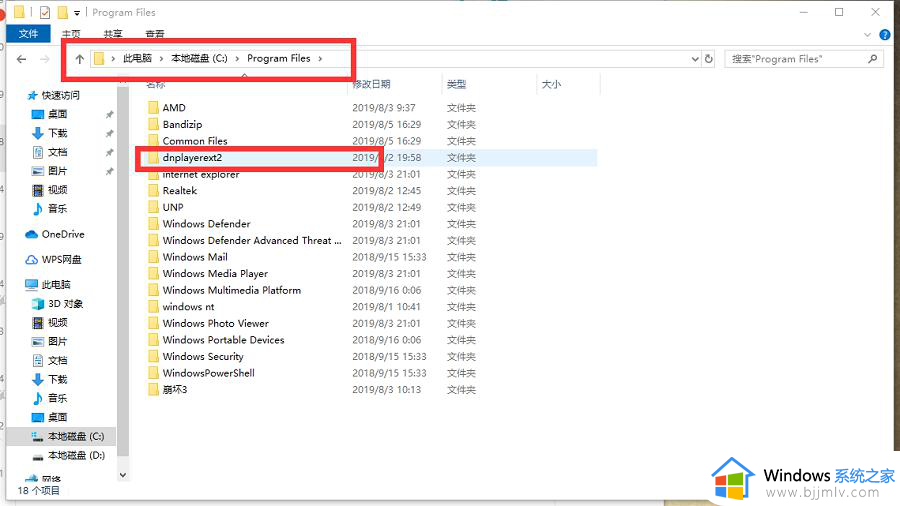Expand chevron after 此电脑 in path
This screenshot has height=506, width=900.
[161, 59]
